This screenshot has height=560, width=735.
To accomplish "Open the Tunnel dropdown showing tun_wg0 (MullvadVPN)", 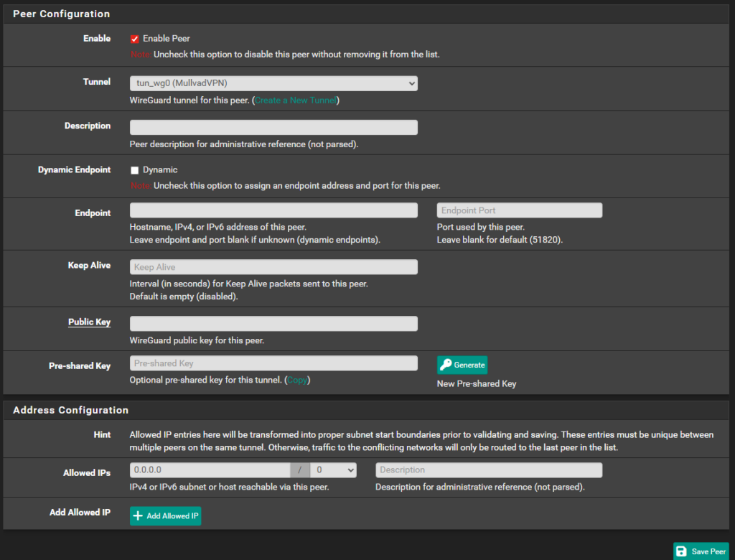I will tap(273, 83).
